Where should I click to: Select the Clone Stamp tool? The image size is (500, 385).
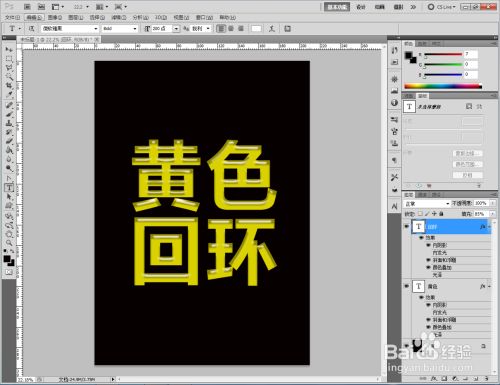click(9, 123)
